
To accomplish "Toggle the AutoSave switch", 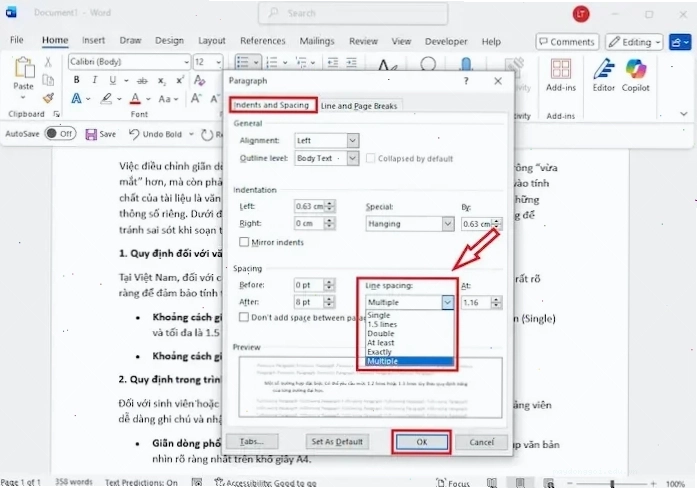I will [60, 134].
